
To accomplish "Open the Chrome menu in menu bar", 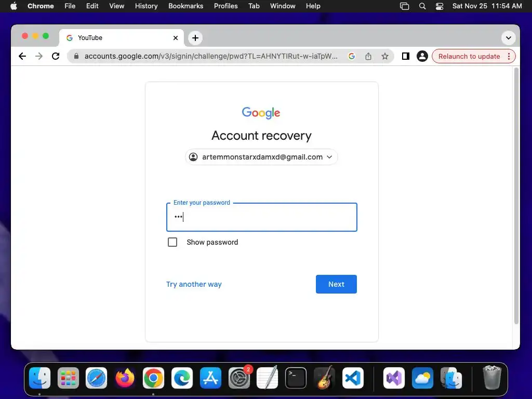I will click(41, 6).
